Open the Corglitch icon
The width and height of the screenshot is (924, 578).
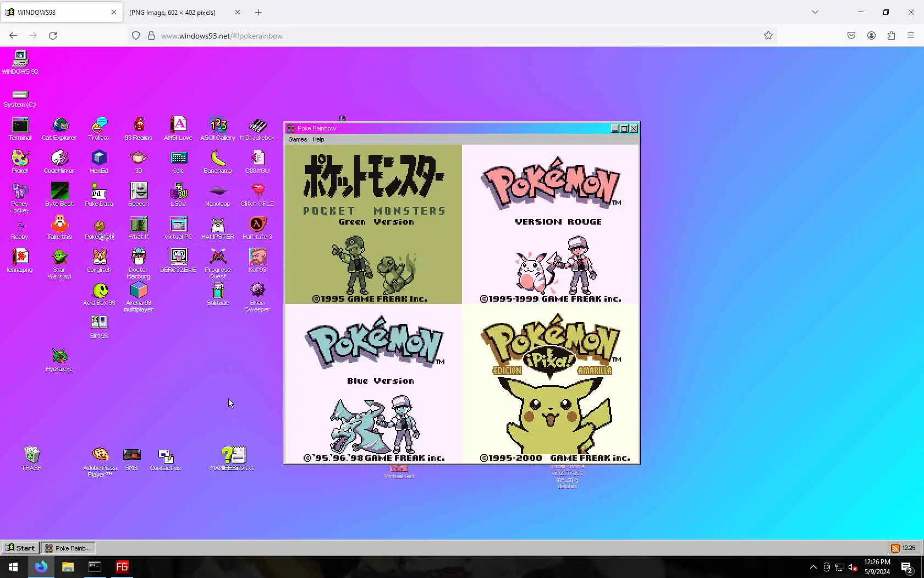pos(99,261)
